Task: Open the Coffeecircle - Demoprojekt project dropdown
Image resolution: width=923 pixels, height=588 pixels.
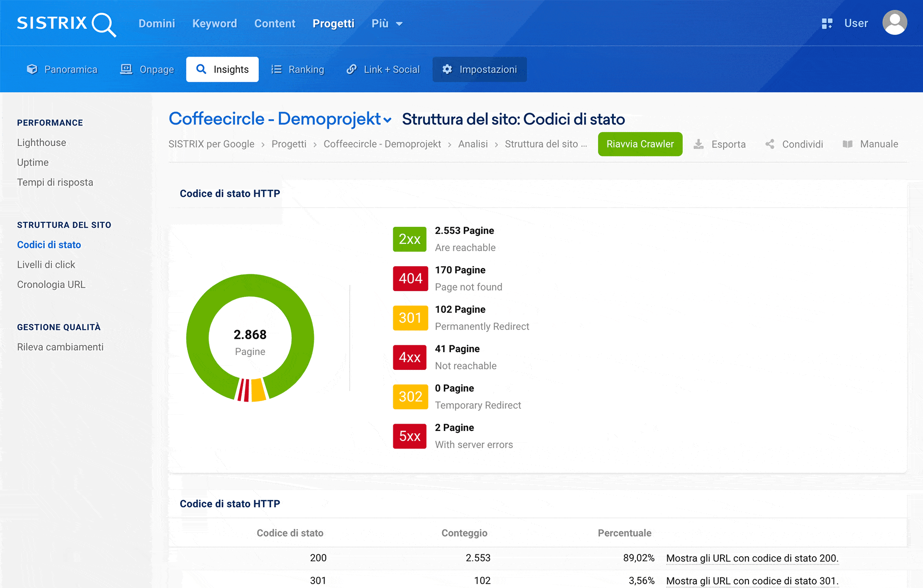Action: tap(280, 119)
